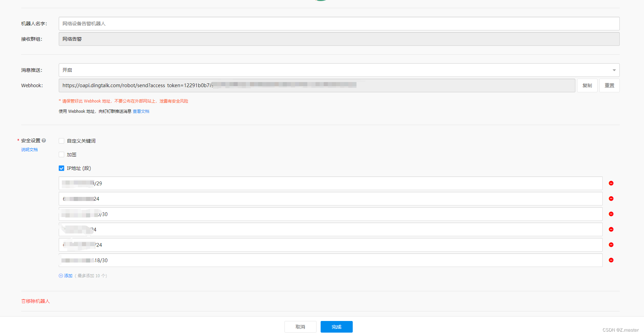Click the 复制 button for Webhook
The width and height of the screenshot is (644, 335).
pyautogui.click(x=587, y=85)
